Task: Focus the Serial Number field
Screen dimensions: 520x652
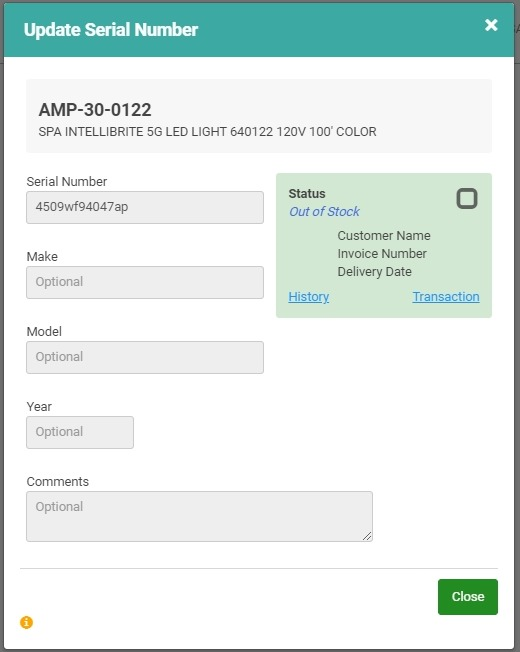Action: (145, 207)
